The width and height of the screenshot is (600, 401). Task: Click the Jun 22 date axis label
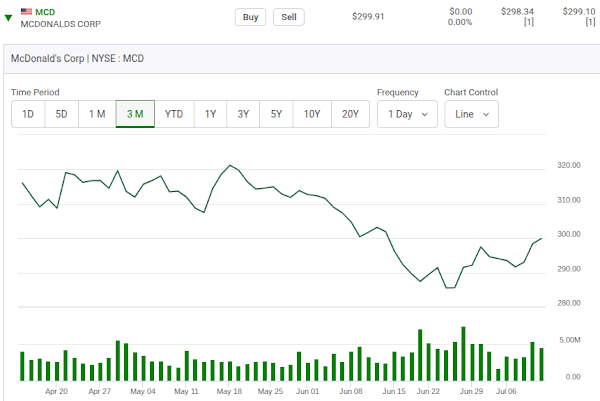click(x=428, y=391)
